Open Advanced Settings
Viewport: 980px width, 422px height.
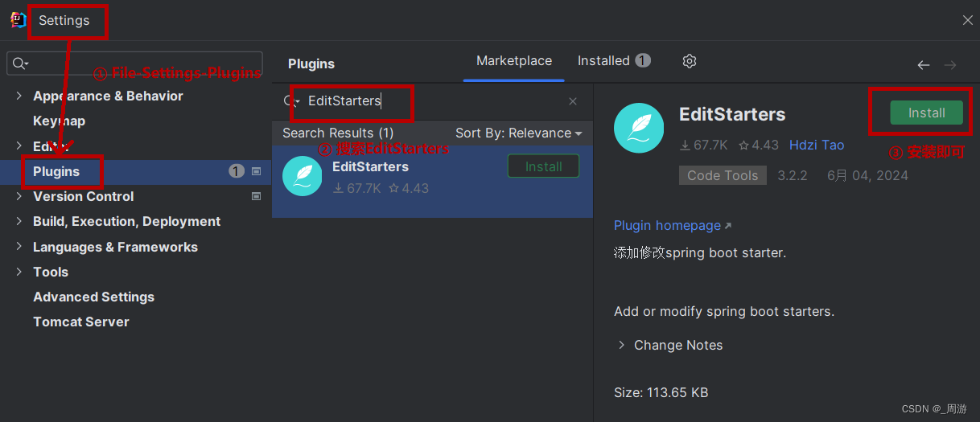pyautogui.click(x=93, y=297)
